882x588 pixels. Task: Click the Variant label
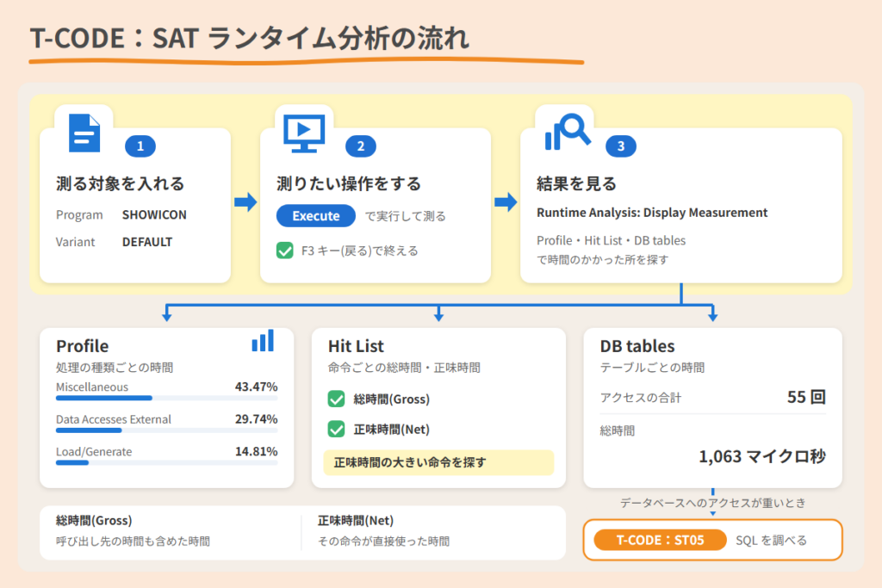pos(76,242)
